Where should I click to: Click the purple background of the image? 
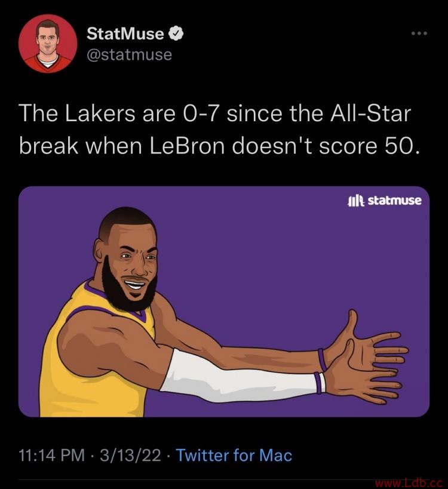click(x=265, y=250)
